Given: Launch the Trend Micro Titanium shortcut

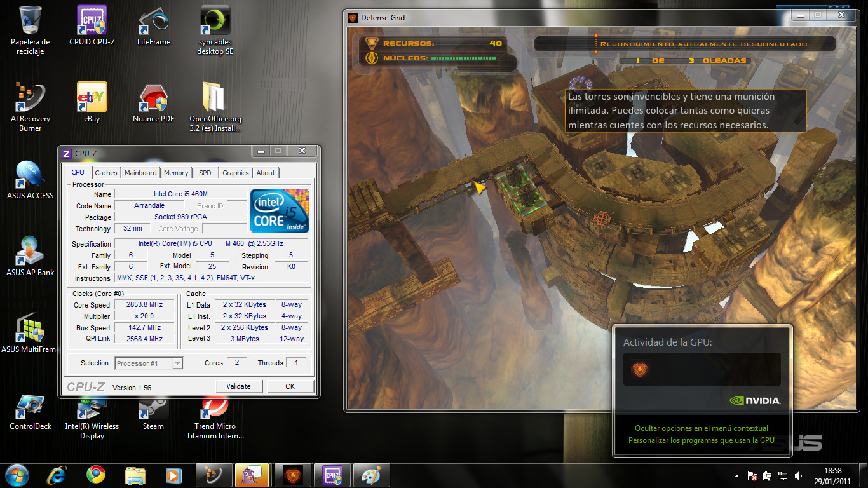Looking at the screenshot, I should tap(215, 410).
